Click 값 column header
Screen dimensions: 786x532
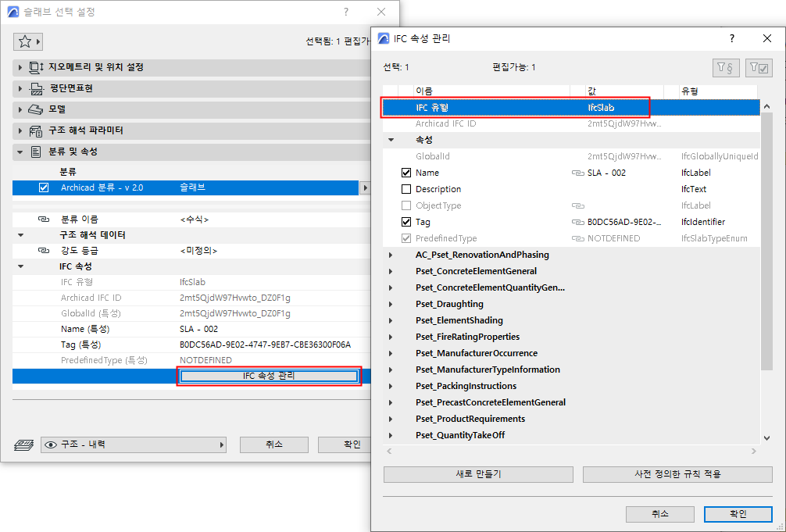tap(624, 91)
